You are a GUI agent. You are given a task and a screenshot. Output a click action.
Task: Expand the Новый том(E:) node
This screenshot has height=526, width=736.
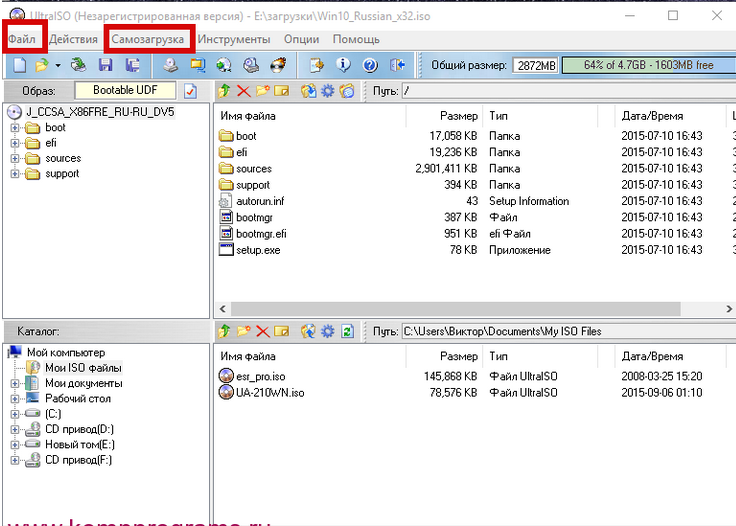(x=15, y=445)
